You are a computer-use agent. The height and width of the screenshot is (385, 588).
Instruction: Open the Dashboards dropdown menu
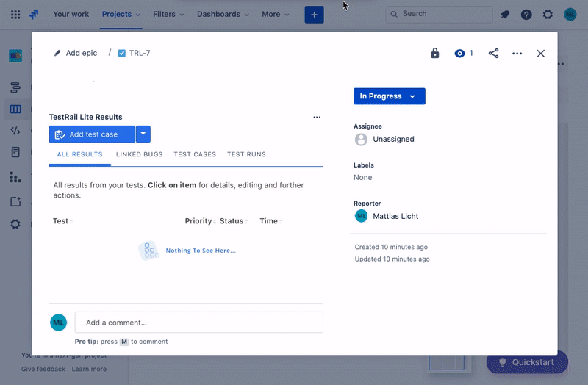pyautogui.click(x=223, y=14)
